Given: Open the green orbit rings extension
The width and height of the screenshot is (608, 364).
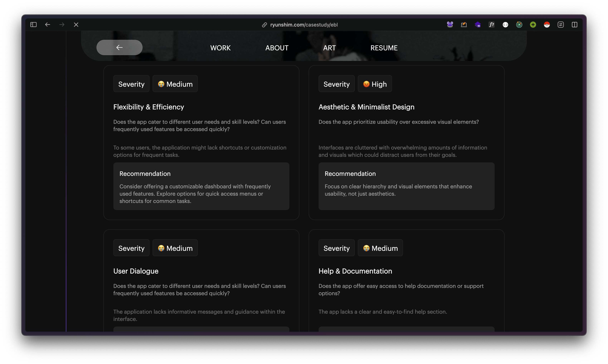Looking at the screenshot, I should click(519, 25).
